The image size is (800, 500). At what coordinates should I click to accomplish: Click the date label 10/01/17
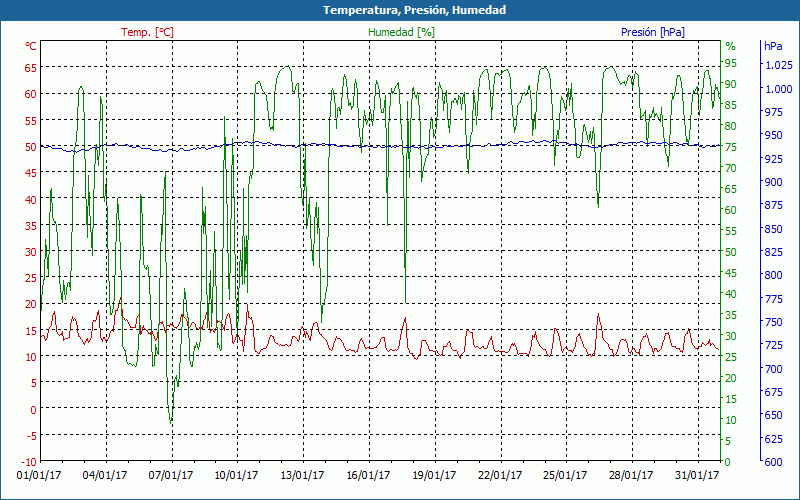point(236,475)
